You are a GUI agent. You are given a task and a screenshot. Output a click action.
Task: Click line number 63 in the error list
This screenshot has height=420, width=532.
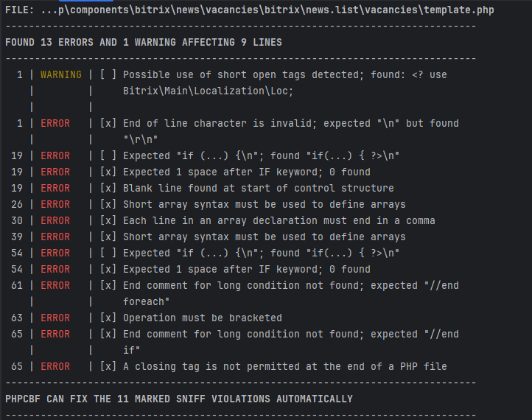click(17, 318)
